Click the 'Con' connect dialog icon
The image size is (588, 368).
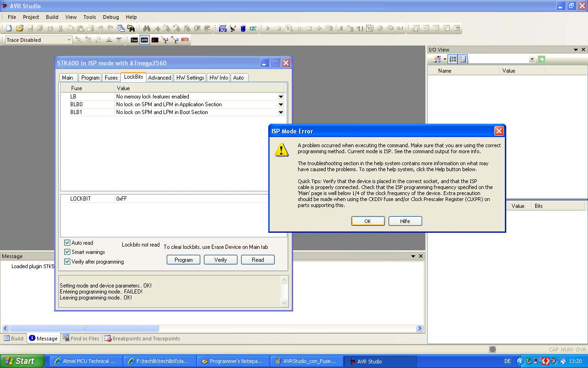(134, 40)
